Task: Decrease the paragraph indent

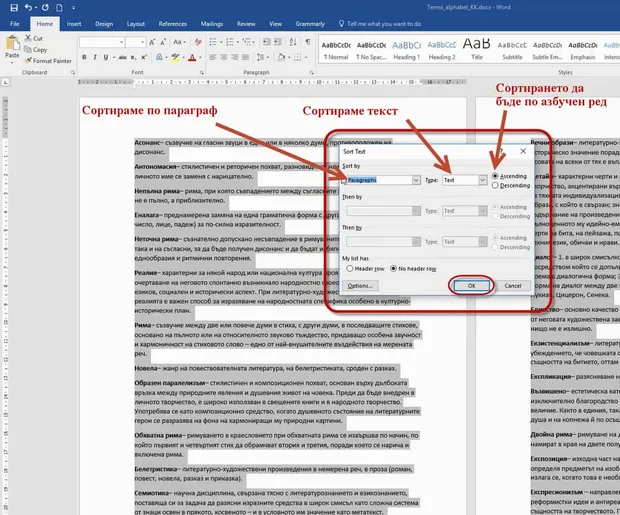Action: coord(267,42)
